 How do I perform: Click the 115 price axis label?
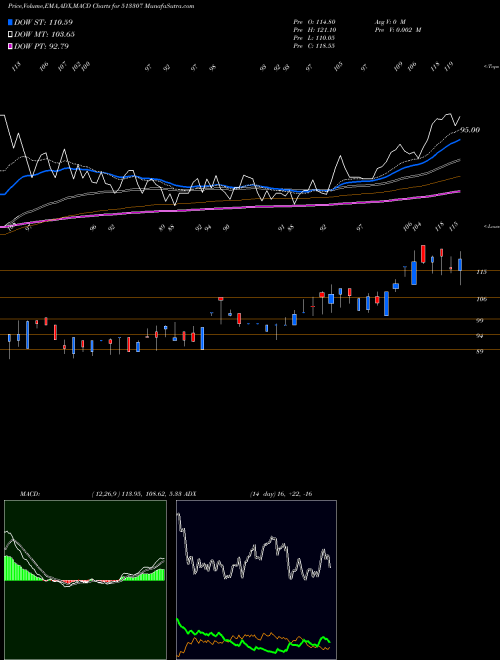click(481, 272)
